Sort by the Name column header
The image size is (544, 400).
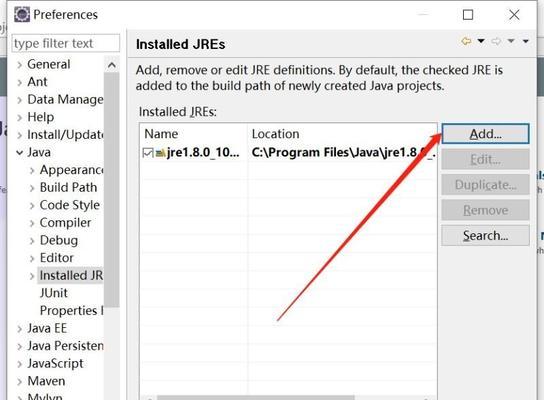pos(161,134)
